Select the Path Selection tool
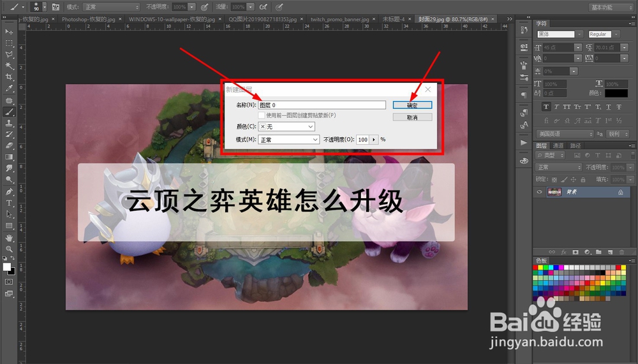The image size is (638, 364). pos(9,214)
